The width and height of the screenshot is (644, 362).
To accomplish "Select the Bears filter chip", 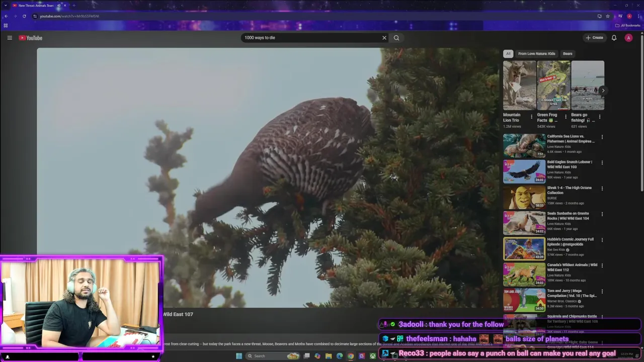I will point(568,53).
